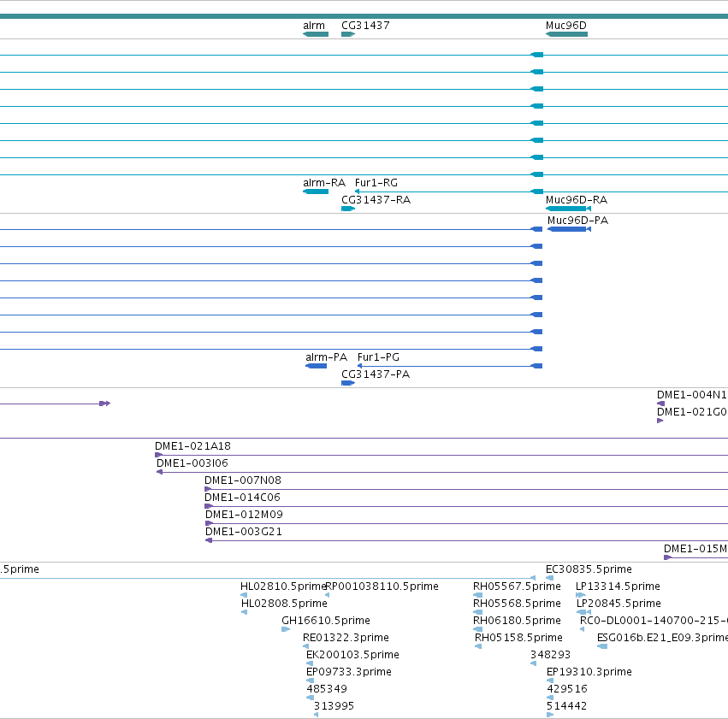Select the 313995 feature
This screenshot has width=728, height=719.
[317, 715]
